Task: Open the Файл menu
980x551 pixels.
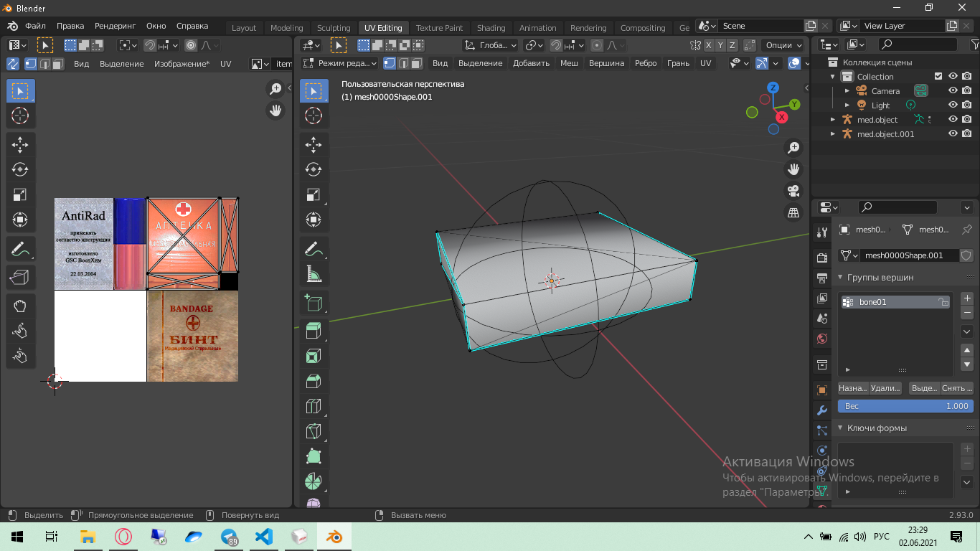Action: [35, 26]
